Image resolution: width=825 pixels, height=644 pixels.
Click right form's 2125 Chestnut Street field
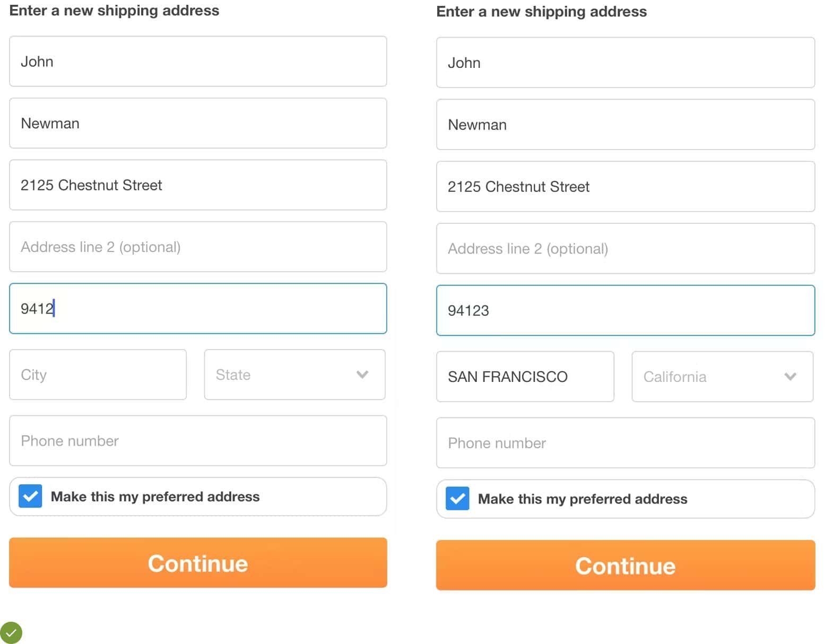[x=625, y=187]
